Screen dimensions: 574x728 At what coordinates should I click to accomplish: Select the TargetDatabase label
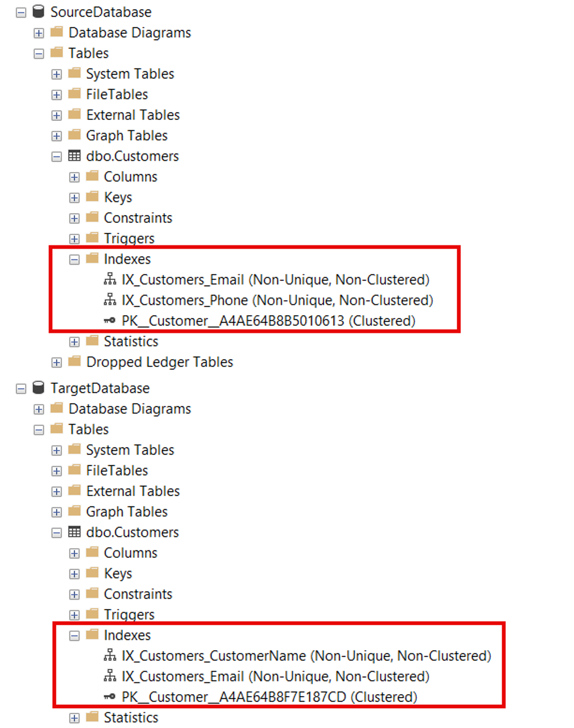100,388
